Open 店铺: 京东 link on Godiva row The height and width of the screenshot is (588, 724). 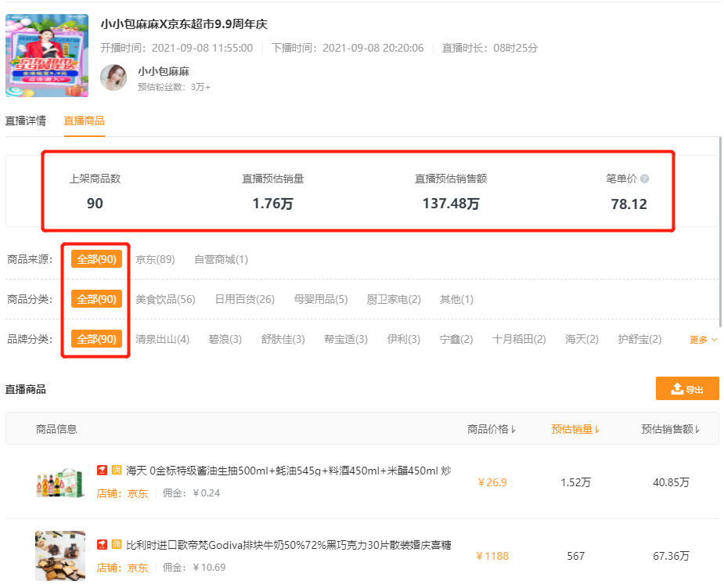tap(122, 568)
